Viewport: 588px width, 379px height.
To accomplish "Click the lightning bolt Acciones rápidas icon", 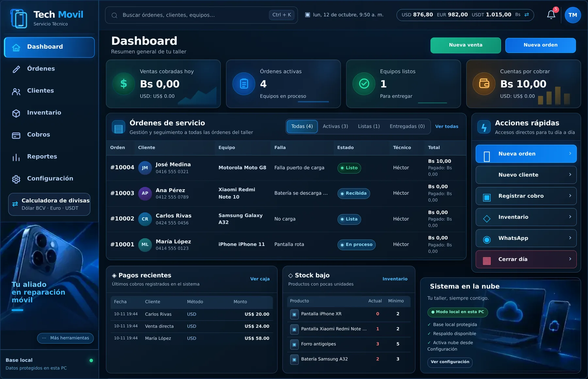I will 484,127.
